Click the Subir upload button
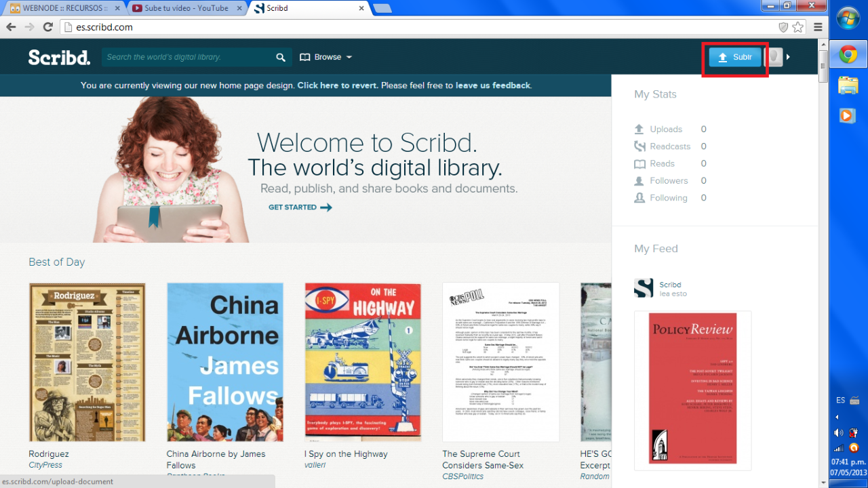868x488 pixels. click(x=735, y=57)
